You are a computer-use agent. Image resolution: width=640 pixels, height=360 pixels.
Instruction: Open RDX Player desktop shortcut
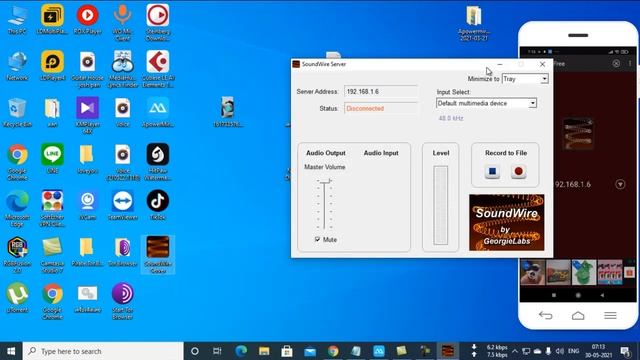(x=87, y=20)
